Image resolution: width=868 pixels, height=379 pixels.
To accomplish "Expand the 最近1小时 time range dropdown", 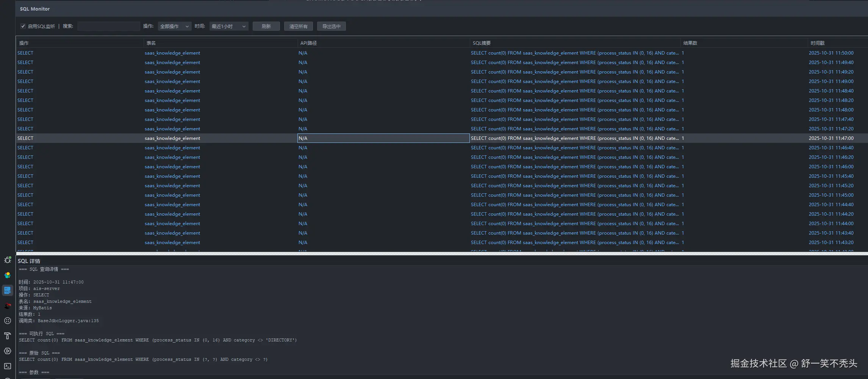I will pos(229,26).
